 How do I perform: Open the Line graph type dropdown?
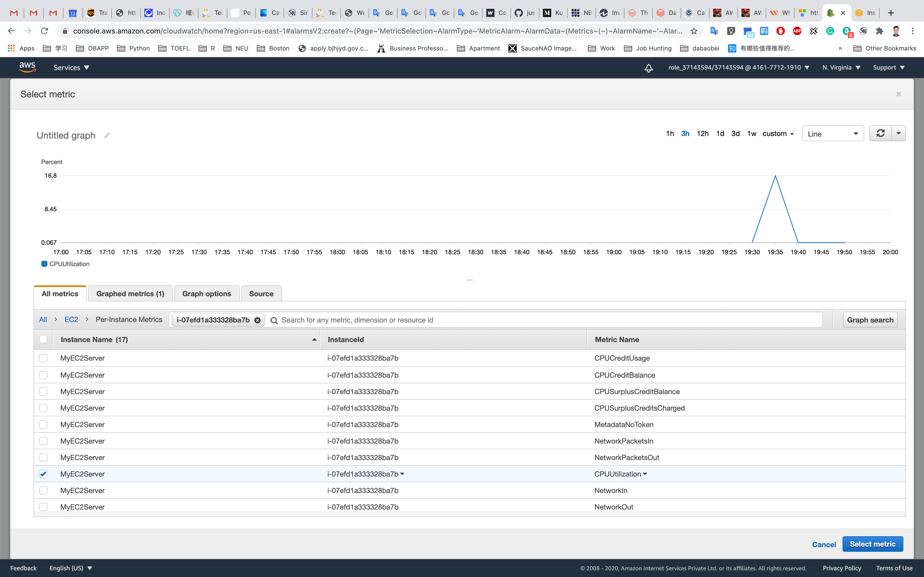point(833,134)
